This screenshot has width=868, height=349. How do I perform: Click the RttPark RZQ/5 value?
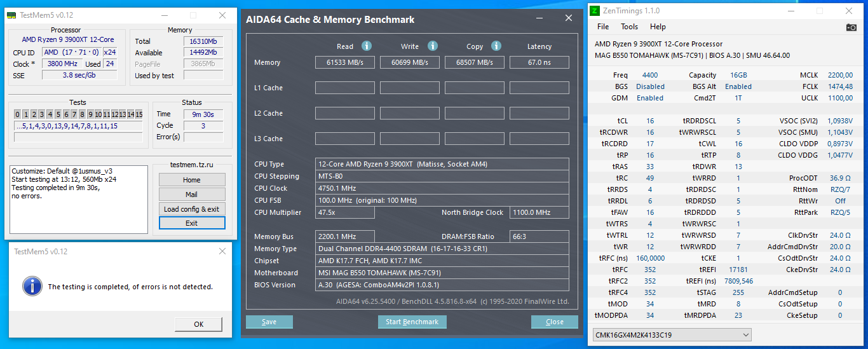pos(840,212)
